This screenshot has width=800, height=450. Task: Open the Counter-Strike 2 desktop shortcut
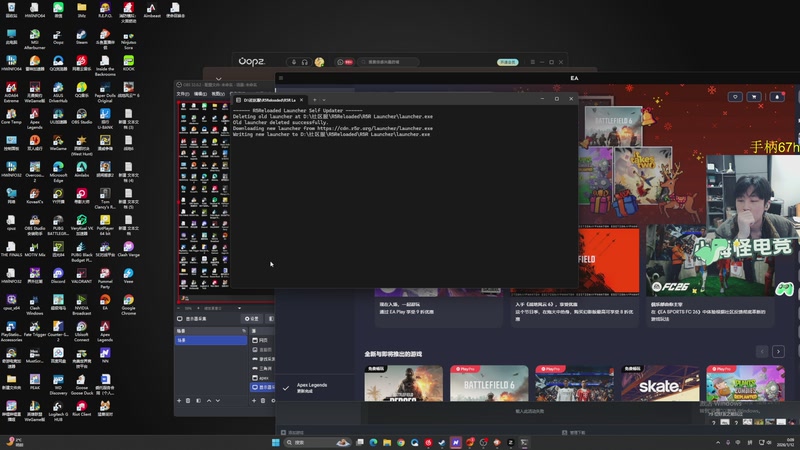[58, 331]
